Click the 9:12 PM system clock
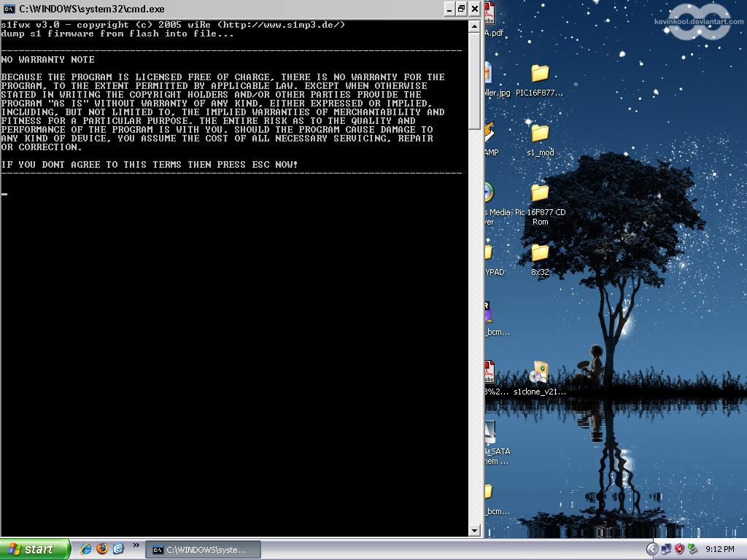 pyautogui.click(x=719, y=550)
